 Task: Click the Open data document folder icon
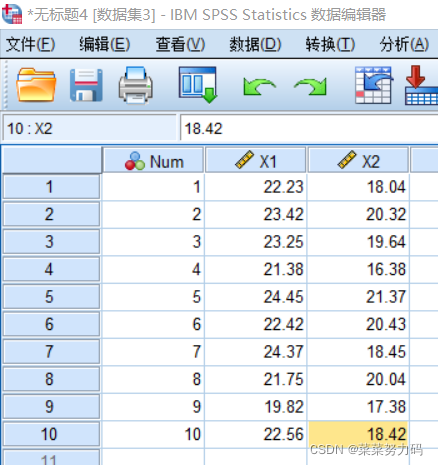(36, 85)
